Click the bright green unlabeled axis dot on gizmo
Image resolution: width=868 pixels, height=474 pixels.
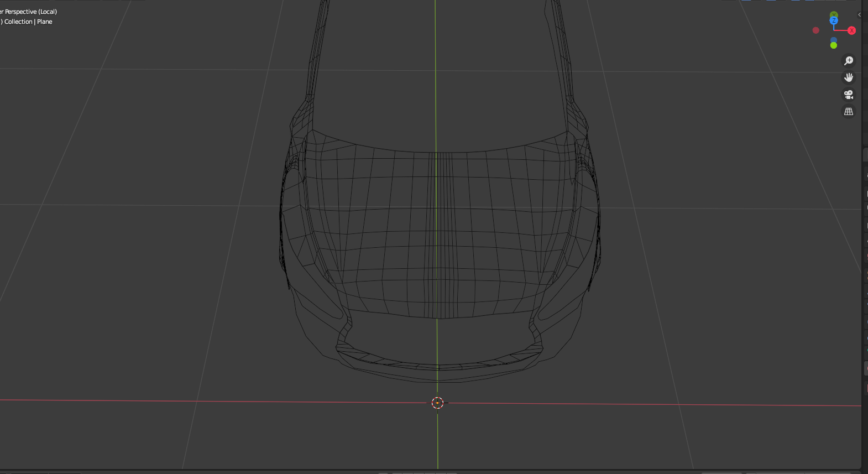(834, 45)
